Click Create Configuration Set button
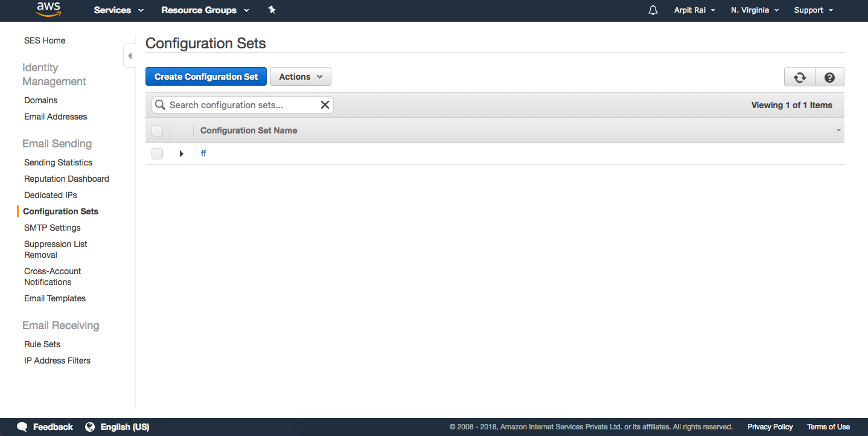This screenshot has width=868, height=436. [x=206, y=77]
